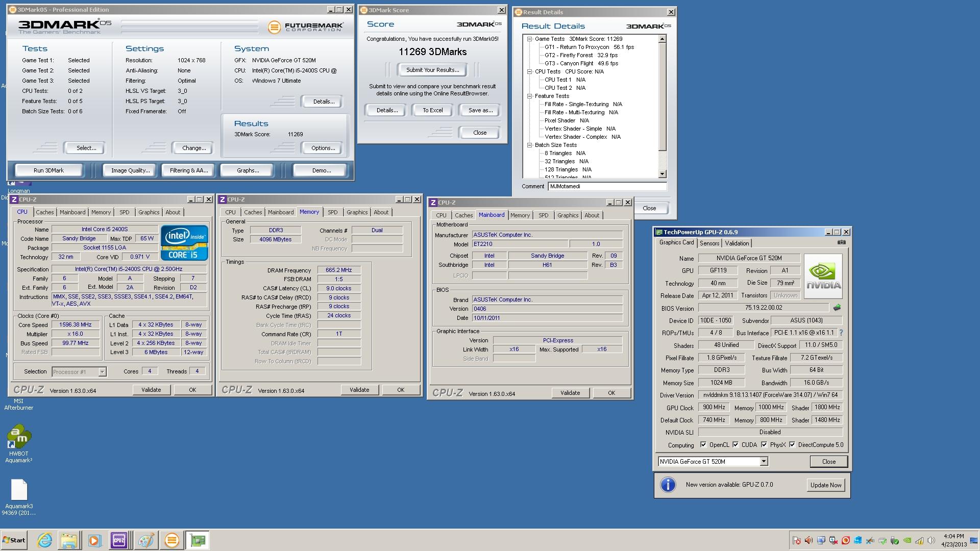Screen dimensions: 980x551
Task: Open Windows Explorer folder on taskbar
Action: click(69, 540)
